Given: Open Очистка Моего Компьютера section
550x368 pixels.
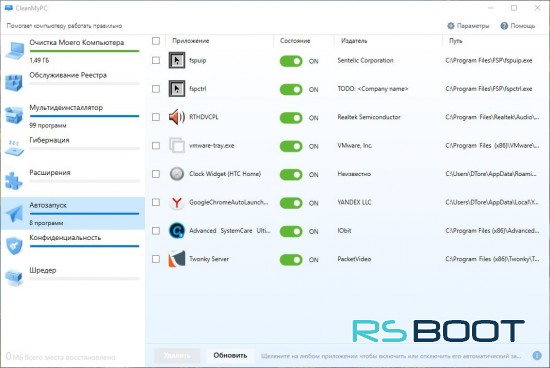Looking at the screenshot, I should (73, 51).
